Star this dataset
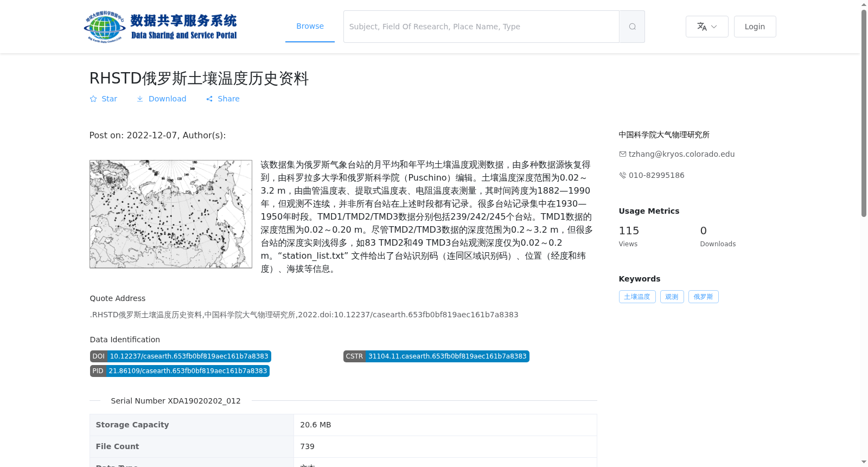The width and height of the screenshot is (868, 467). 104,99
